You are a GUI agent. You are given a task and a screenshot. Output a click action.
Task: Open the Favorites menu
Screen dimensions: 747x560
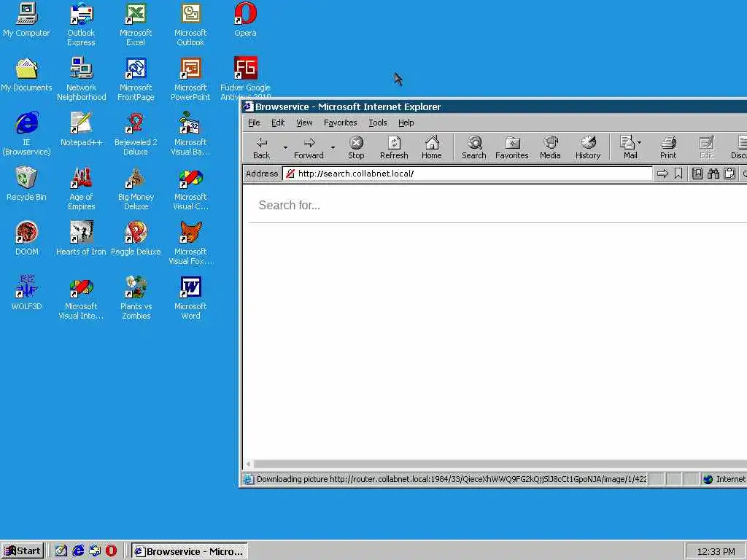[x=340, y=122]
